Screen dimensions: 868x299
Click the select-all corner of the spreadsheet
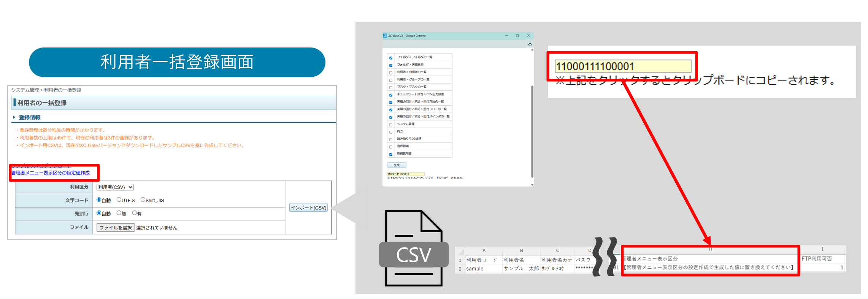pyautogui.click(x=461, y=251)
